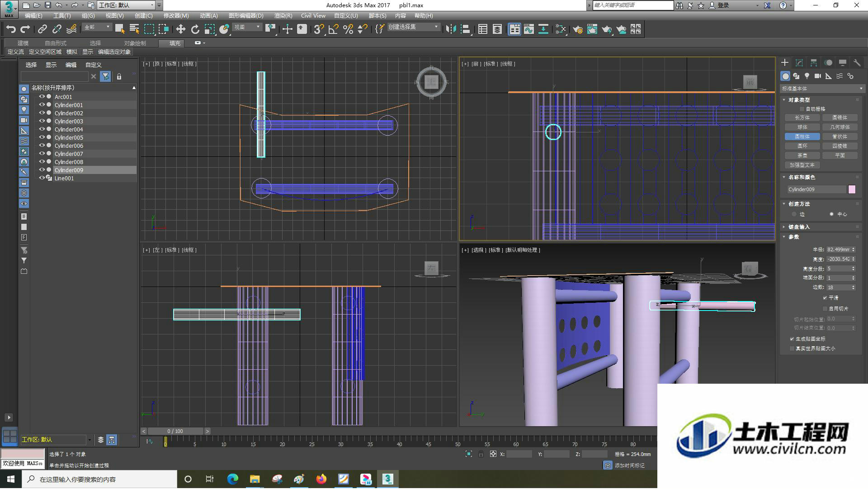
Task: Open Select by Name list icon
Action: tap(134, 29)
